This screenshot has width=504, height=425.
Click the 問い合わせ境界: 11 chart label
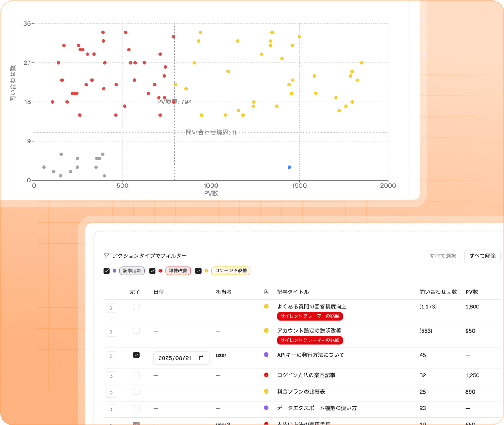pos(211,132)
